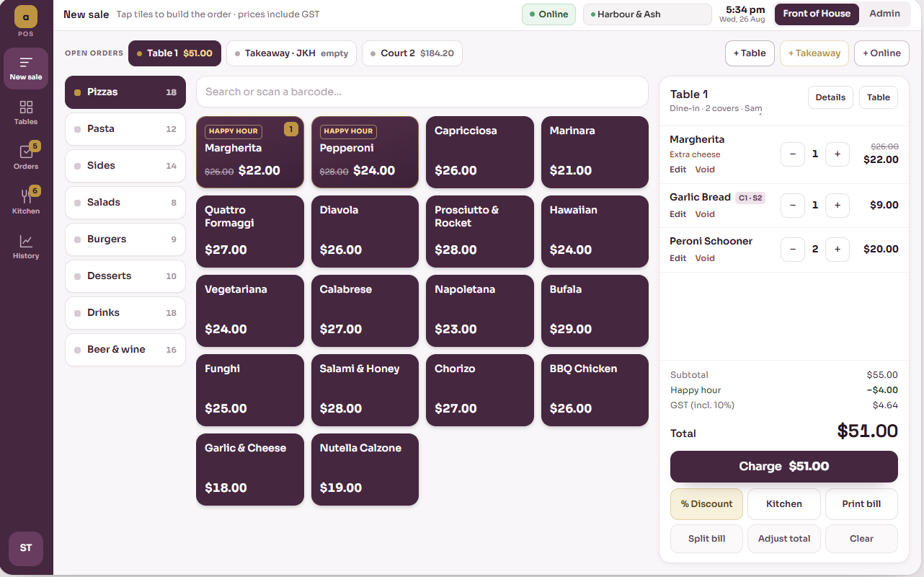Image resolution: width=924 pixels, height=577 pixels.
Task: Open the Kitchen sidebar icon
Action: point(26,203)
